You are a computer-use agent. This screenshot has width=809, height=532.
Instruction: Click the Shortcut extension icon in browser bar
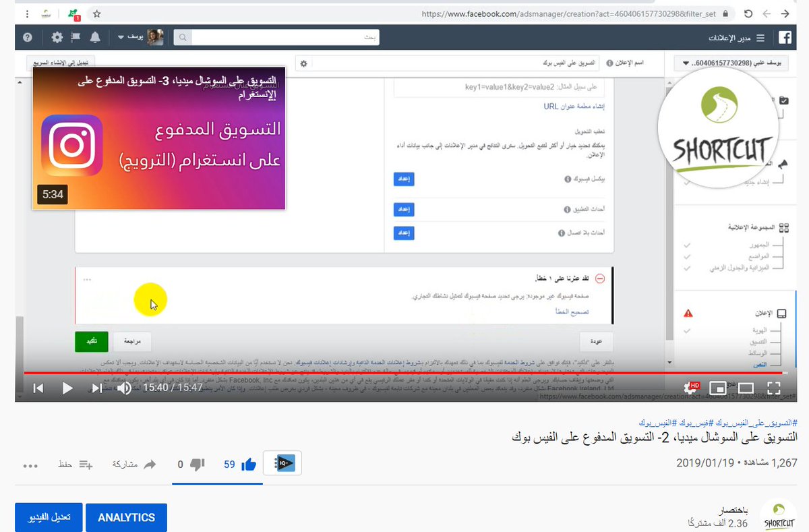point(47,13)
